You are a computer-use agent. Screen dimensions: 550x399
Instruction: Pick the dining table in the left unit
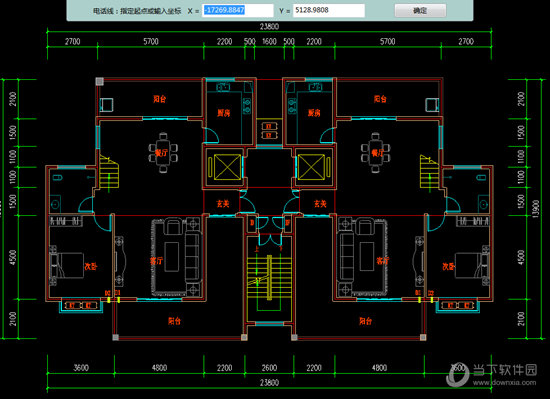pos(163,153)
